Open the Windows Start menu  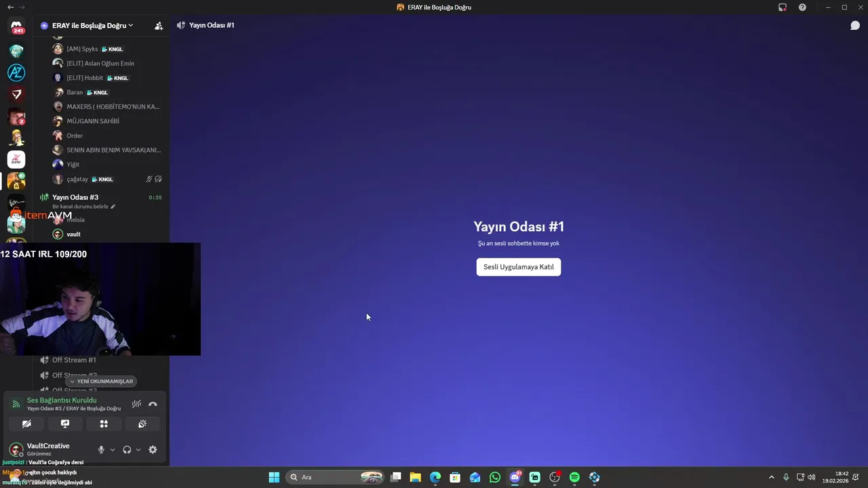point(274,477)
